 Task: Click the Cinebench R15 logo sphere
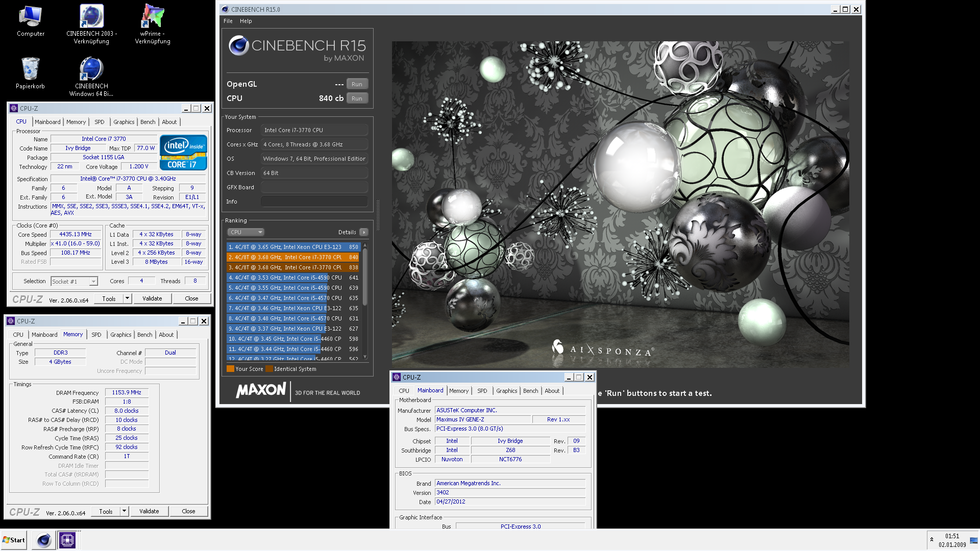[x=238, y=45]
